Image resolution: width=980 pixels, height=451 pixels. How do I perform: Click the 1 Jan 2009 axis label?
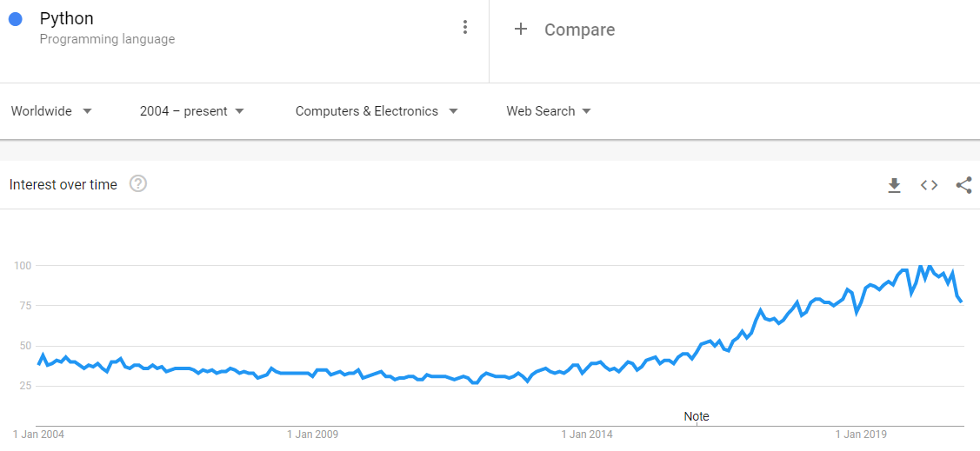pyautogui.click(x=312, y=434)
